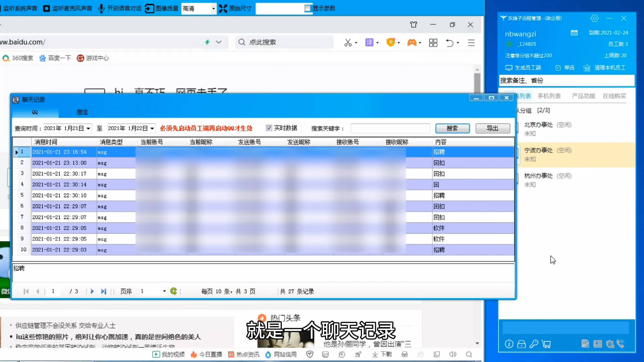Click the phone call icon at panel bottom

pyautogui.click(x=621, y=344)
